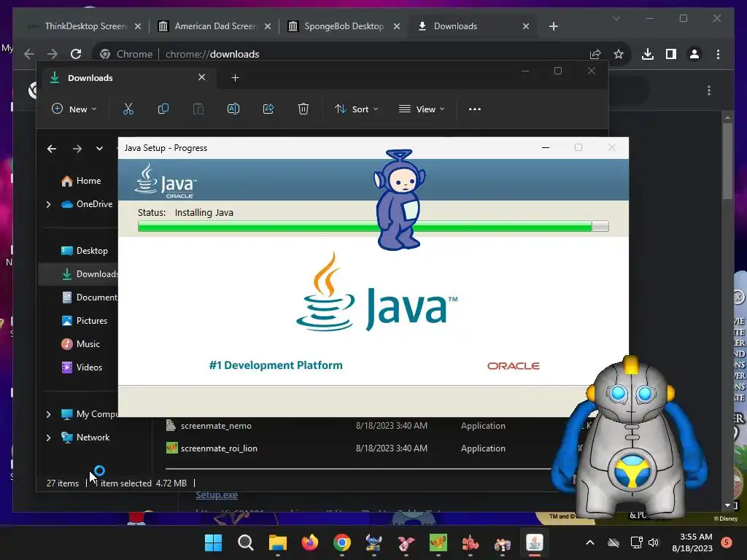Open Music folder in the sidebar

(80, 344)
